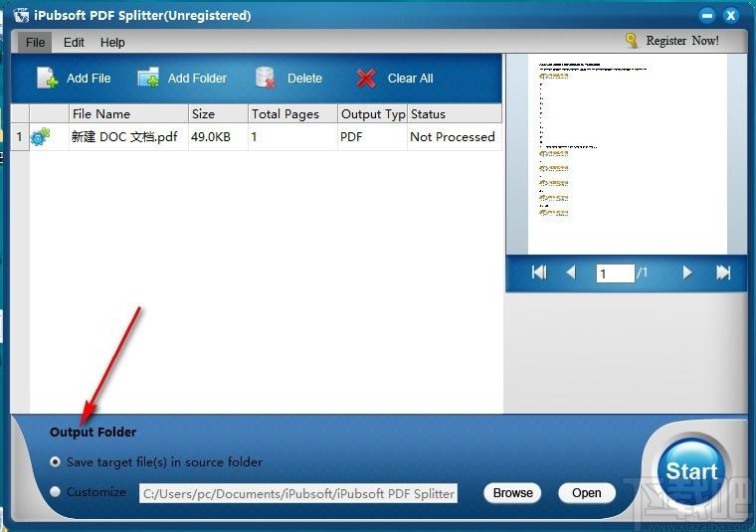Click row number 1 in file list

coord(19,137)
